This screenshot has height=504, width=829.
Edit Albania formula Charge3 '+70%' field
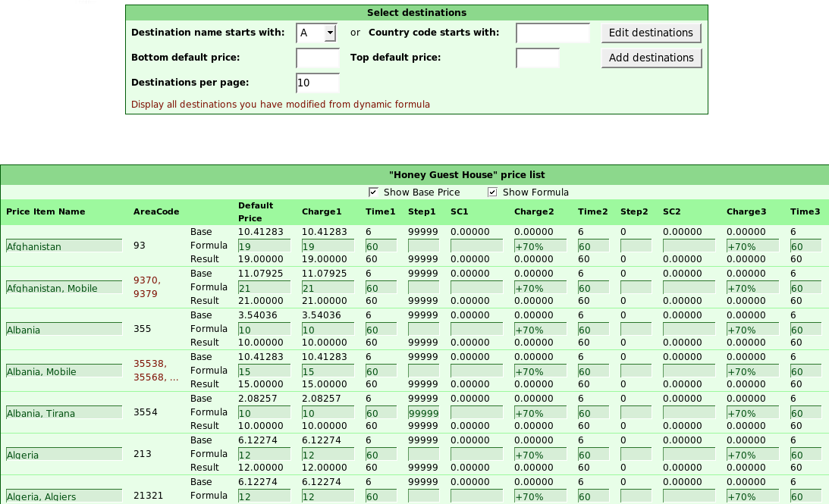pos(752,329)
